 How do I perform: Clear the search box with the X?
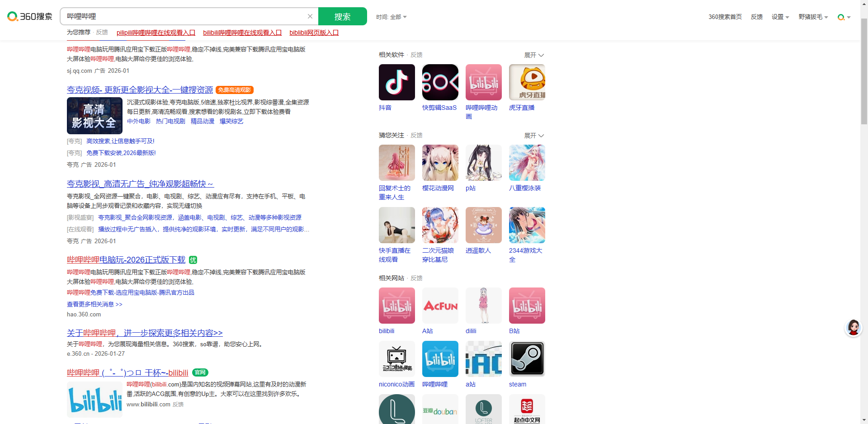click(310, 16)
